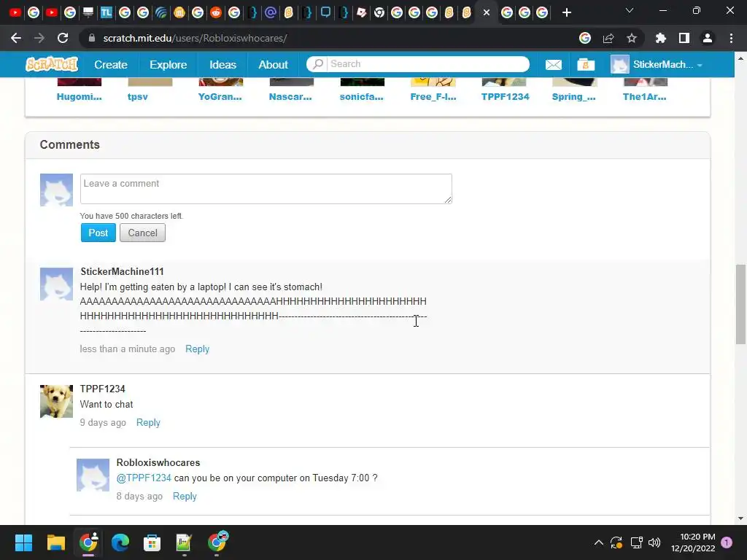747x560 pixels.
Task: Click Robloxiswhocares' reply avatar
Action: click(93, 475)
